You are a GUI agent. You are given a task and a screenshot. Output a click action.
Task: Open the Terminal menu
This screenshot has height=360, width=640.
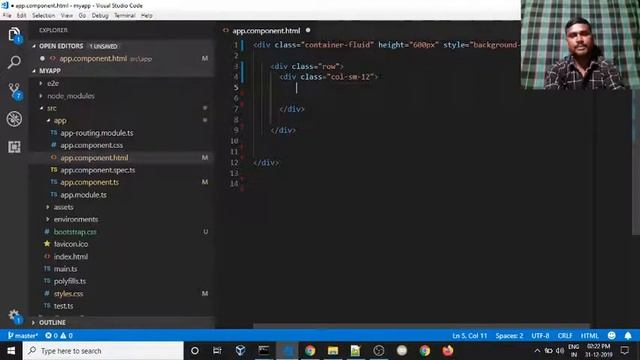click(x=124, y=16)
